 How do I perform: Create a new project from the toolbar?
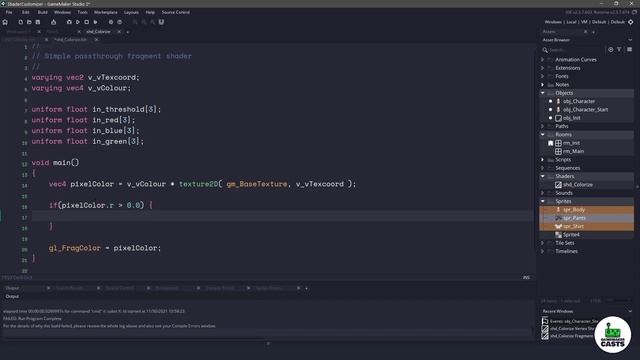[x=20, y=22]
